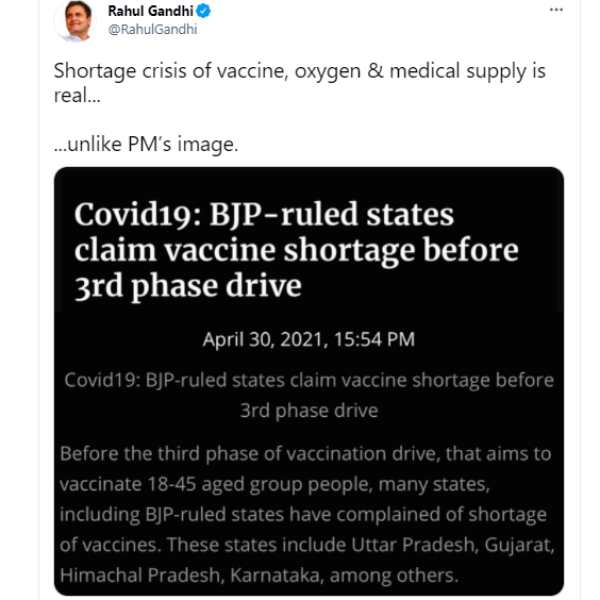Click "including BJP-ruled states have complained" line
This screenshot has width=600, height=600.
point(303,514)
